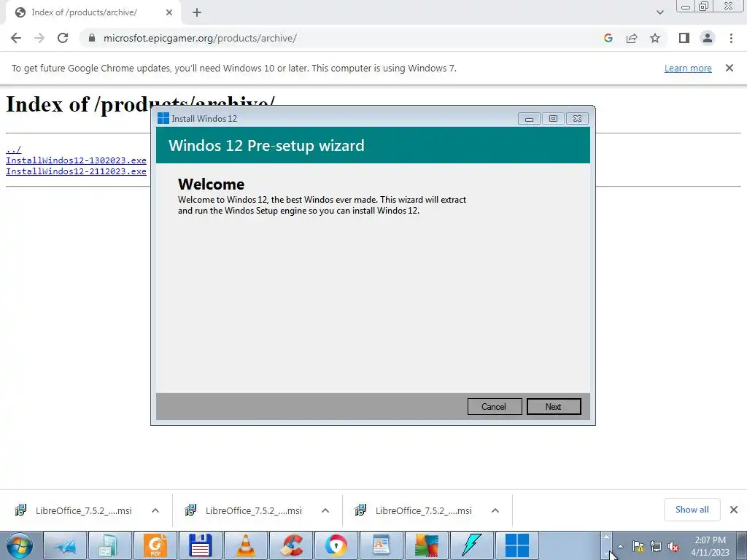Open Action Center flag icon

(638, 546)
